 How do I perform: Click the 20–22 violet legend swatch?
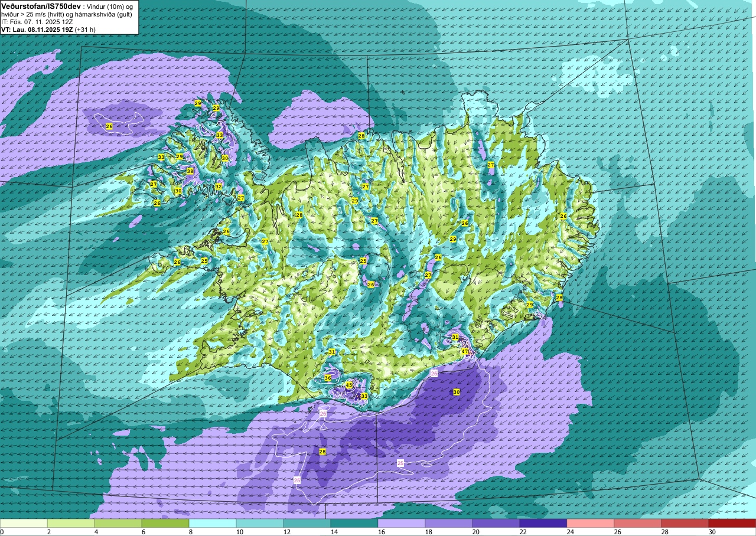pyautogui.click(x=496, y=523)
